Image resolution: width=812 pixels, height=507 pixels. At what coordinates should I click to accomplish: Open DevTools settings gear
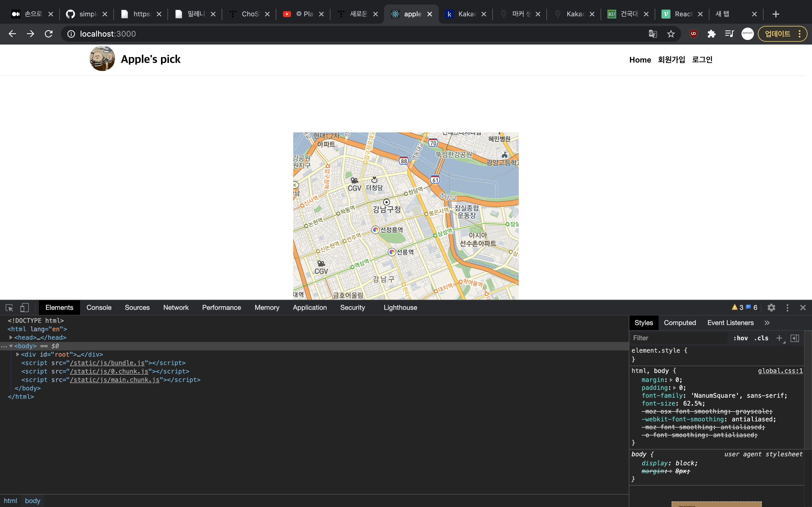pyautogui.click(x=771, y=308)
